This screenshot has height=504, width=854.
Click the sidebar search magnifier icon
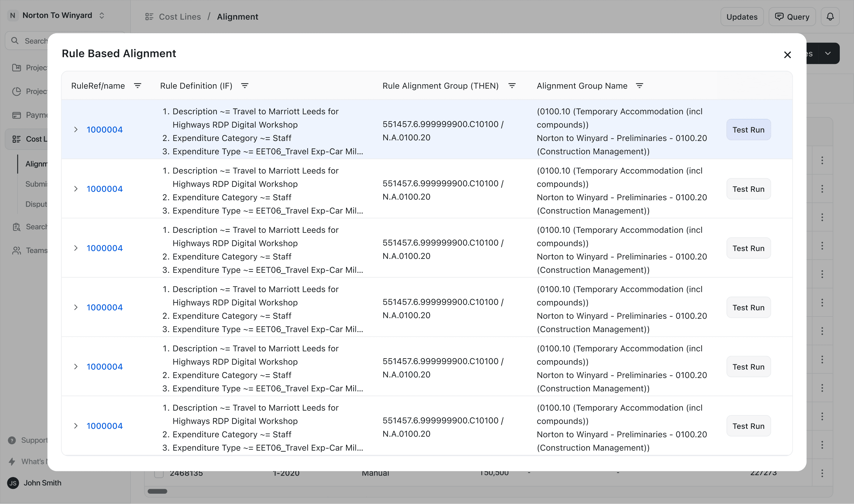[15, 41]
